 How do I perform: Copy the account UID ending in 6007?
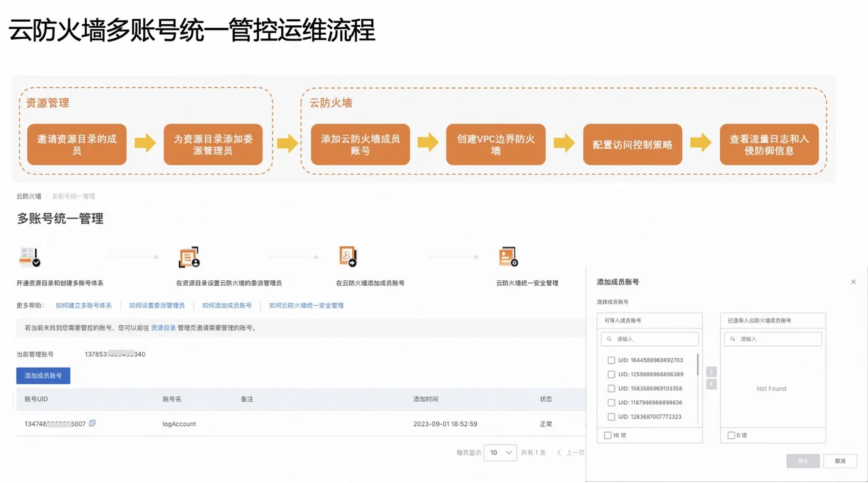92,423
